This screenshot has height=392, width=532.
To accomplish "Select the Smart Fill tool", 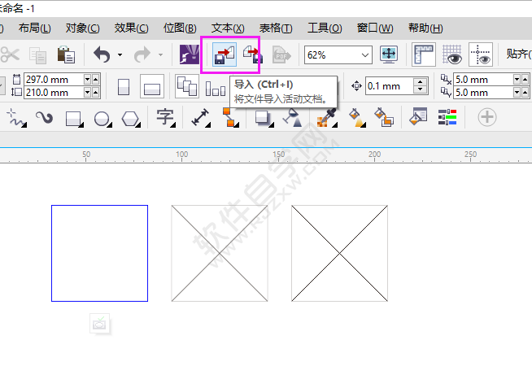I will pos(384,118).
